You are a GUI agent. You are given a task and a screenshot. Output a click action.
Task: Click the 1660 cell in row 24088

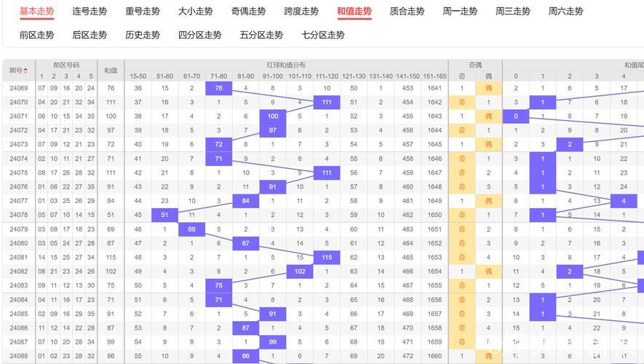[x=434, y=356]
